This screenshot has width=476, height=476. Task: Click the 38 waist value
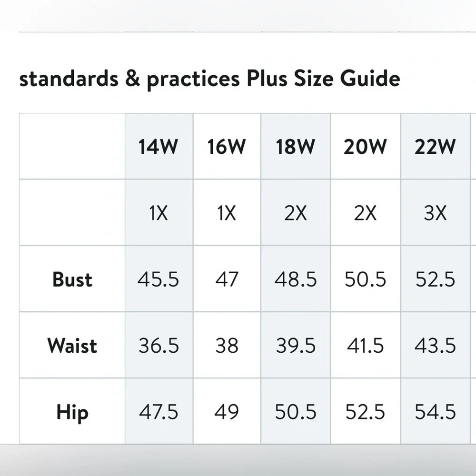(x=227, y=346)
